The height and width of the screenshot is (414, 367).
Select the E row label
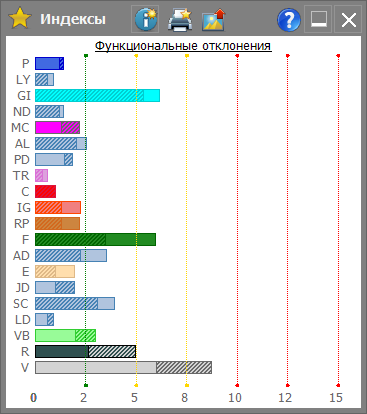tap(26, 271)
